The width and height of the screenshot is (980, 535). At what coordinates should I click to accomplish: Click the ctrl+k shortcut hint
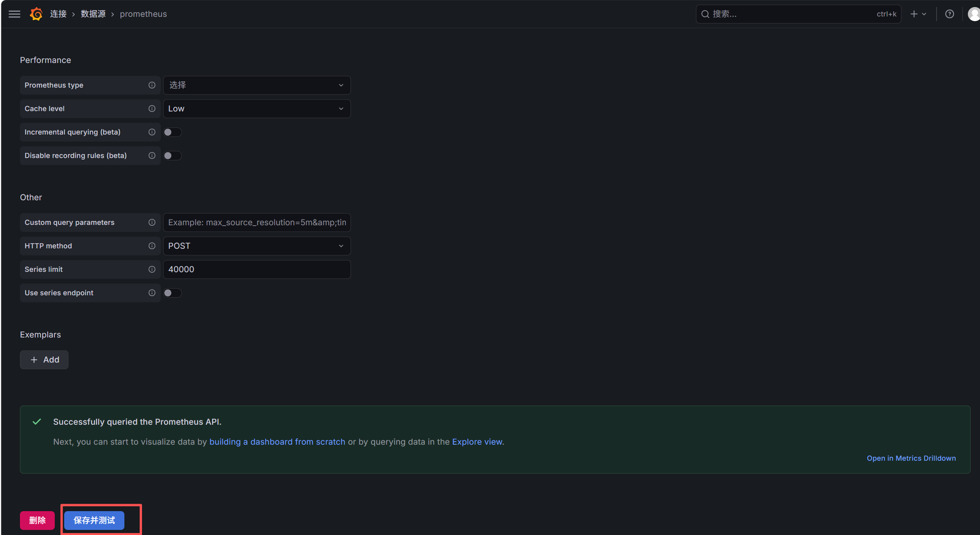tap(886, 14)
